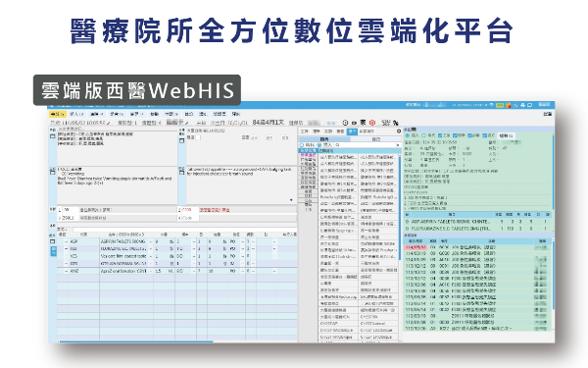The width and height of the screenshot is (588, 368).
Task: Open the window icon beside the measurement date panel
Action: [182, 140]
